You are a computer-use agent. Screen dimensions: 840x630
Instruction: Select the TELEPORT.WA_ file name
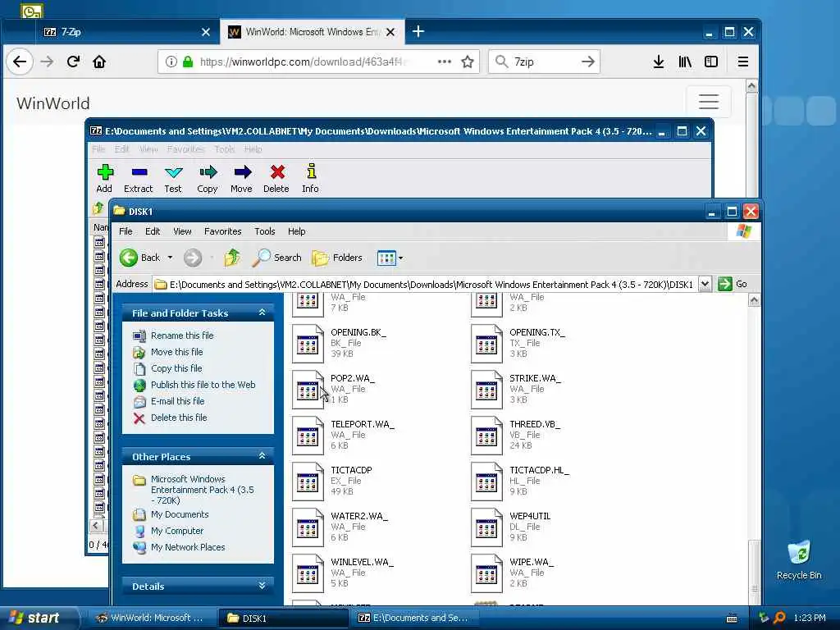coord(362,424)
